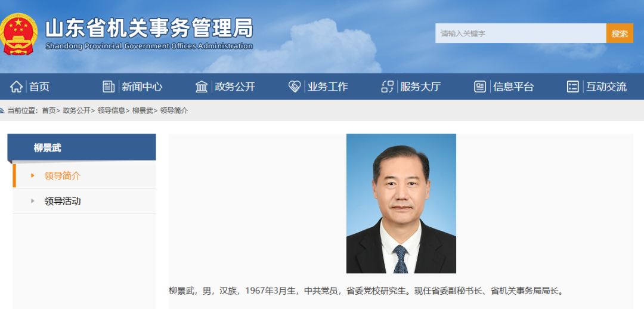Viewport: 644px width, 309px height.
Task: Open the 政务公开 menu
Action: click(x=235, y=86)
